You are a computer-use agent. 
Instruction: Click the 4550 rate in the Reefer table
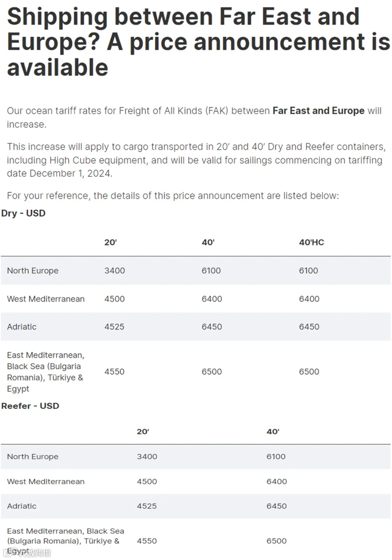[147, 541]
